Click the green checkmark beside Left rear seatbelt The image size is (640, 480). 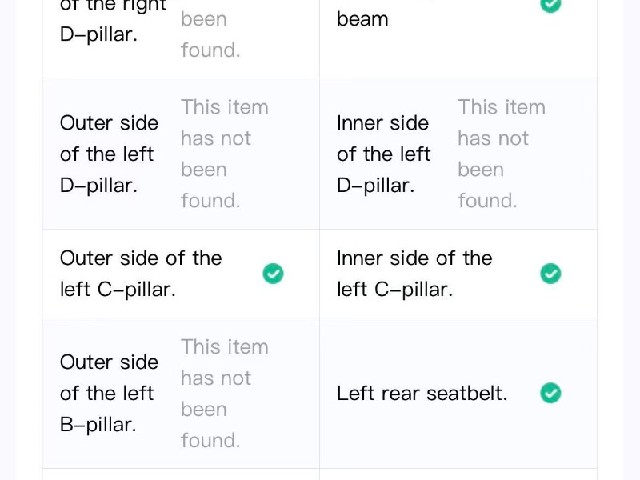551,393
